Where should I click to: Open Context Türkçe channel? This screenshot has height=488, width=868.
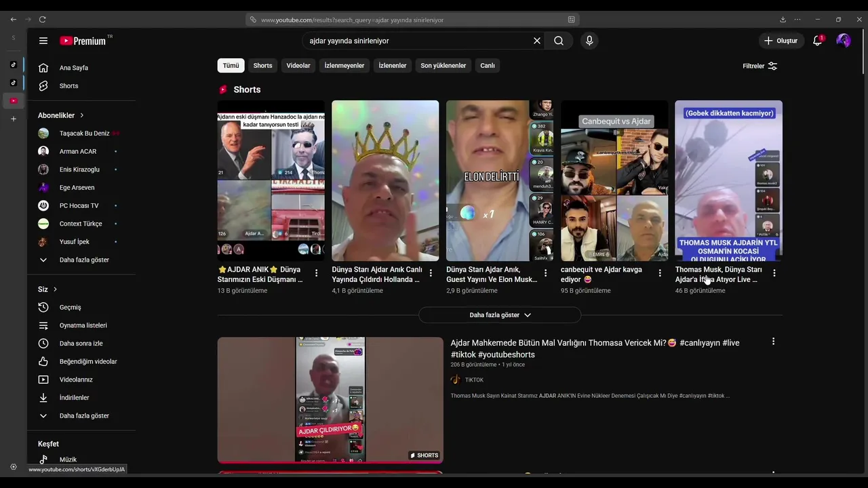(79, 224)
